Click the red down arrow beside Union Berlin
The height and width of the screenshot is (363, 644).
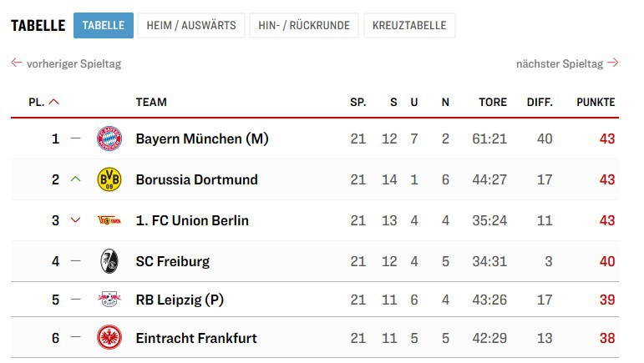[76, 220]
